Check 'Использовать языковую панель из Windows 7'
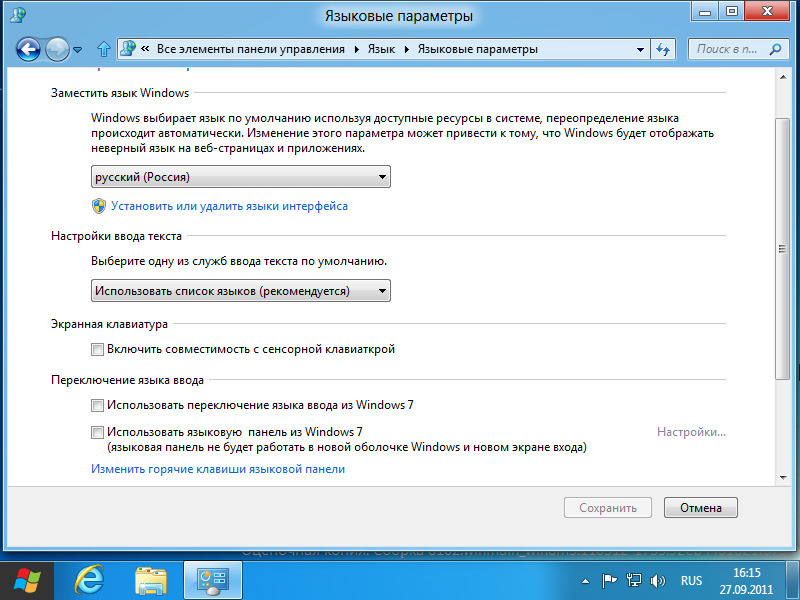This screenshot has height=600, width=800. pyautogui.click(x=97, y=432)
